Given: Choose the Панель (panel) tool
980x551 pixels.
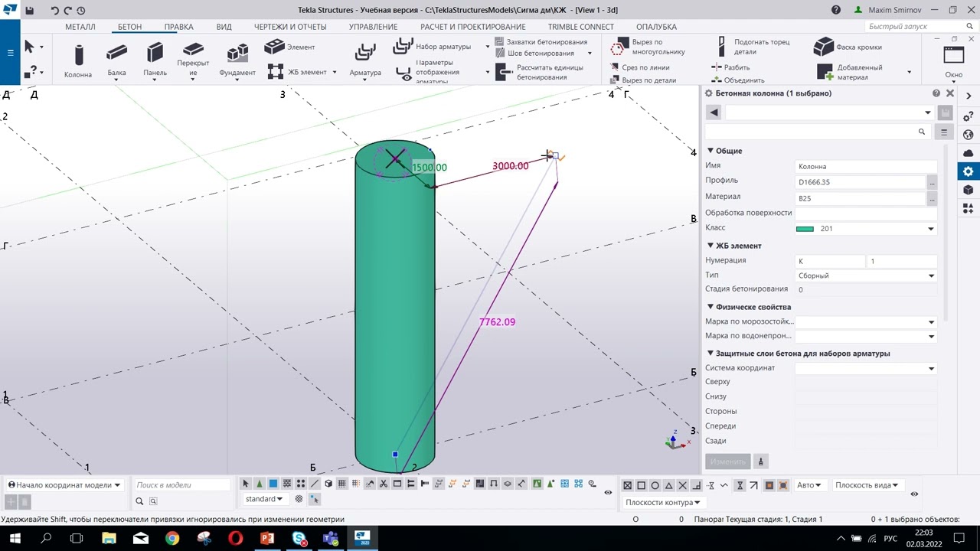Looking at the screenshot, I should coord(155,60).
